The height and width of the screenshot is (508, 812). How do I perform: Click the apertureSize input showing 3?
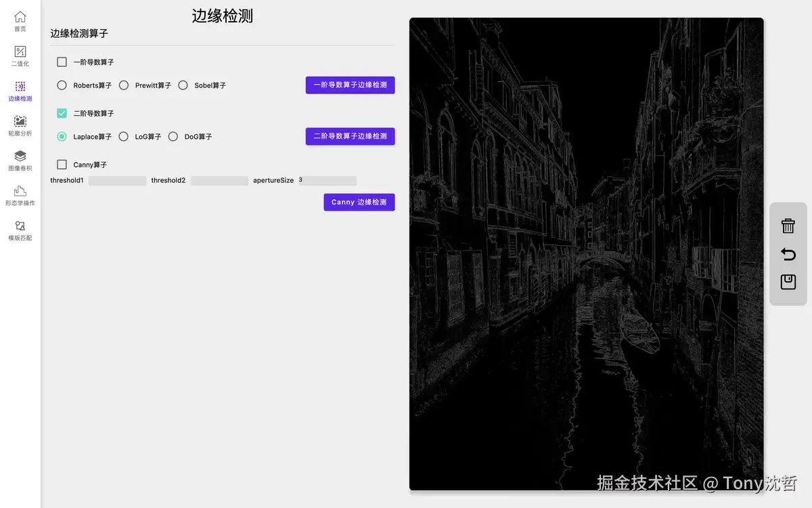click(328, 180)
